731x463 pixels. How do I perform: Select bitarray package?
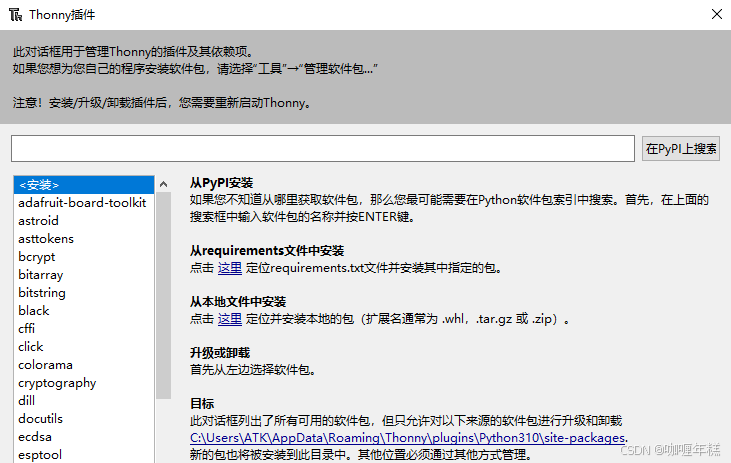click(84, 275)
